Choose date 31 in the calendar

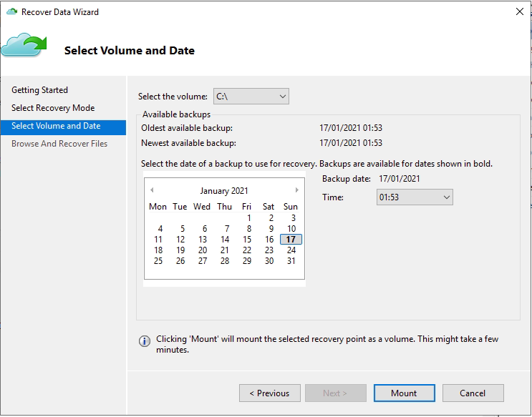click(291, 261)
